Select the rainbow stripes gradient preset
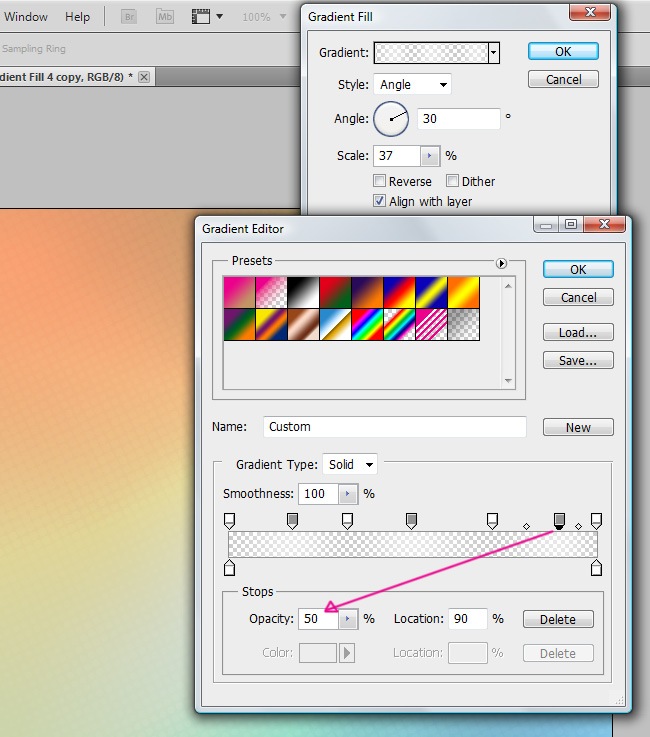 click(368, 324)
